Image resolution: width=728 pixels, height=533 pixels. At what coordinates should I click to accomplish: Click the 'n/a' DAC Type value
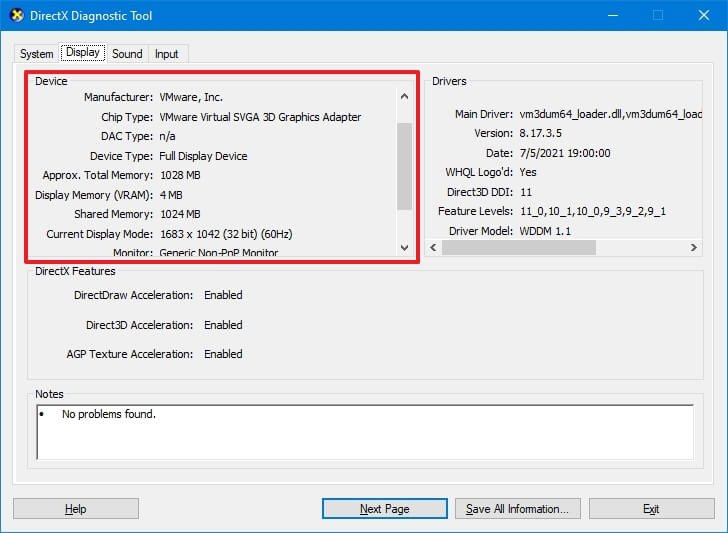pyautogui.click(x=167, y=136)
